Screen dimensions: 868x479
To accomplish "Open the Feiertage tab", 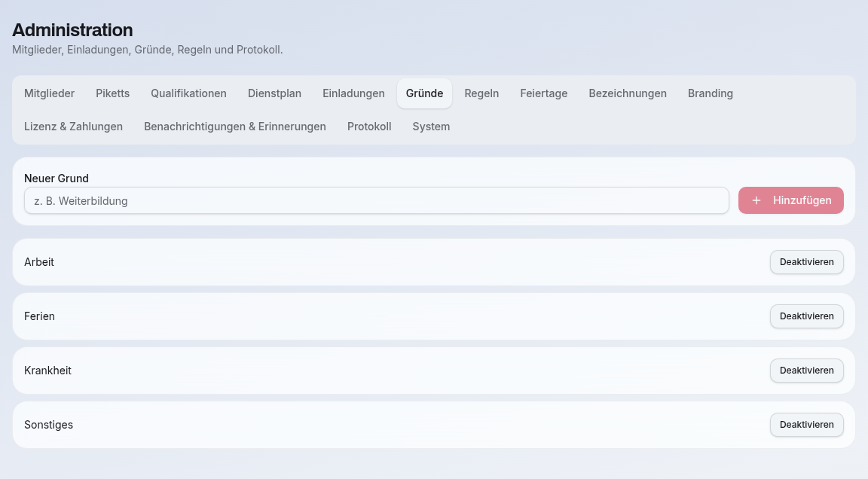I will tap(543, 93).
